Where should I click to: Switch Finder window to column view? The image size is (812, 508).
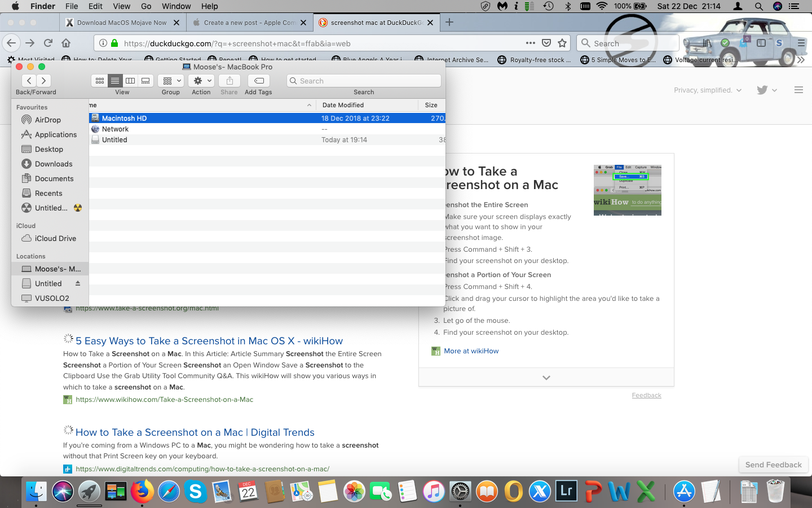130,81
